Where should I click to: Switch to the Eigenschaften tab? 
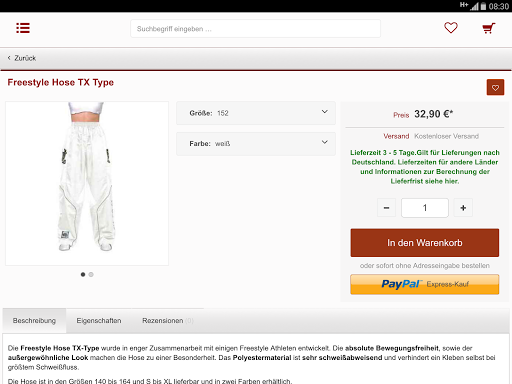[99, 321]
